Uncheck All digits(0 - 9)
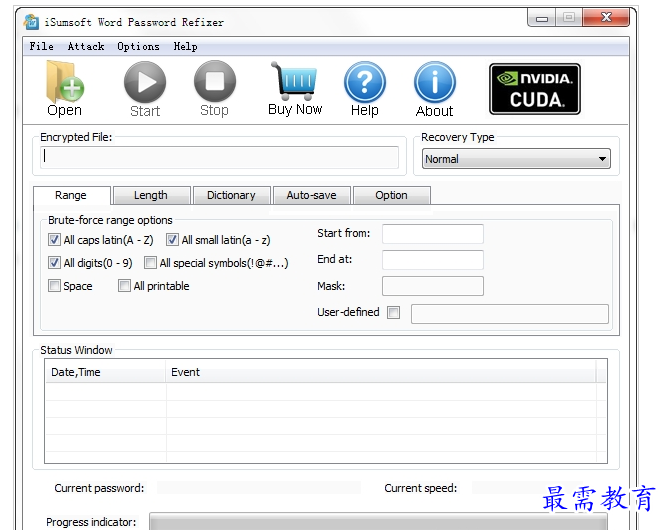 click(54, 263)
